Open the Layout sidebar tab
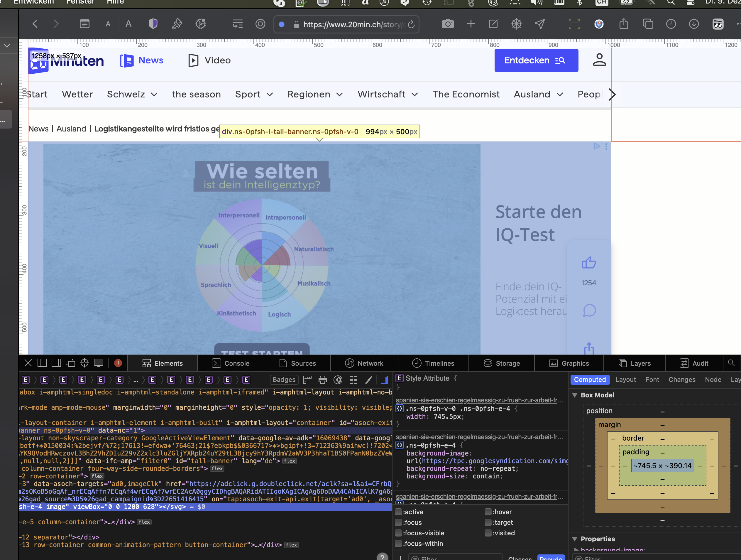This screenshot has width=741, height=560. click(x=625, y=380)
